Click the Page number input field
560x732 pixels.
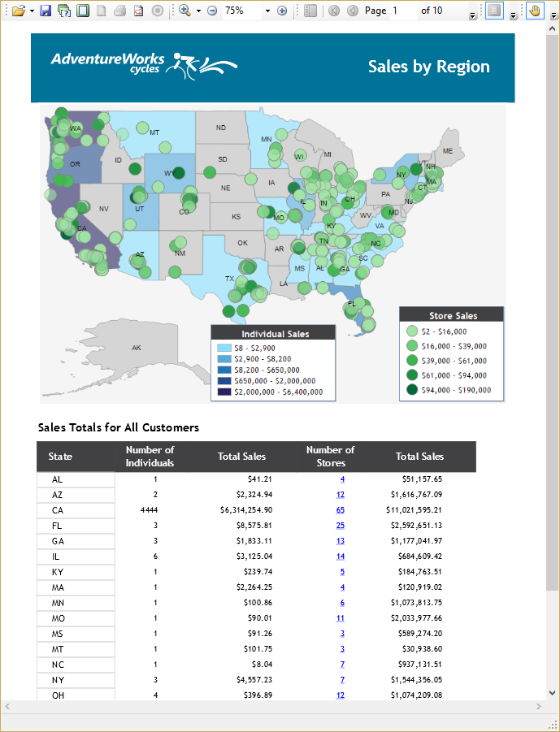pos(403,11)
